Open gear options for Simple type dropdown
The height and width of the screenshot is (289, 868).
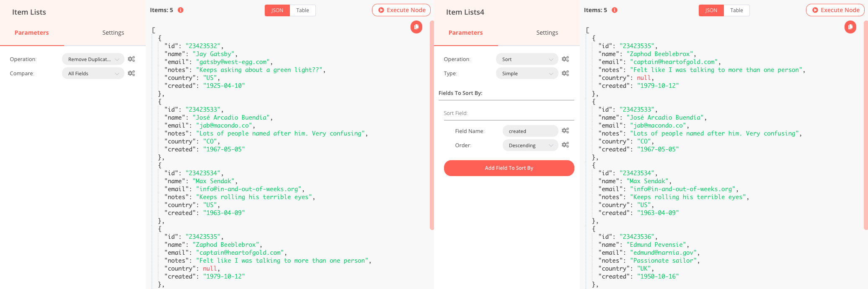click(x=565, y=74)
